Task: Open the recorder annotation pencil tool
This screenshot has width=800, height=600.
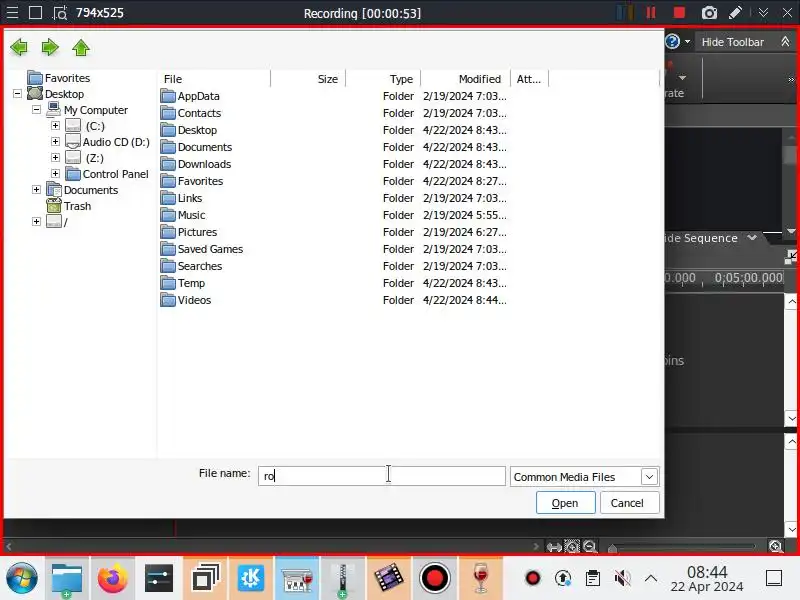Action: (x=735, y=13)
